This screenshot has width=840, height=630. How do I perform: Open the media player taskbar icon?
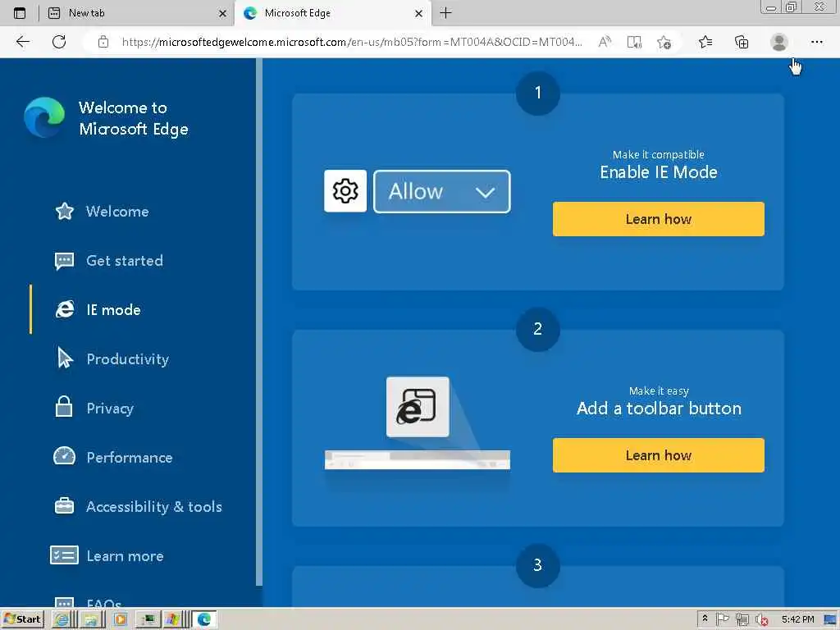[120, 619]
